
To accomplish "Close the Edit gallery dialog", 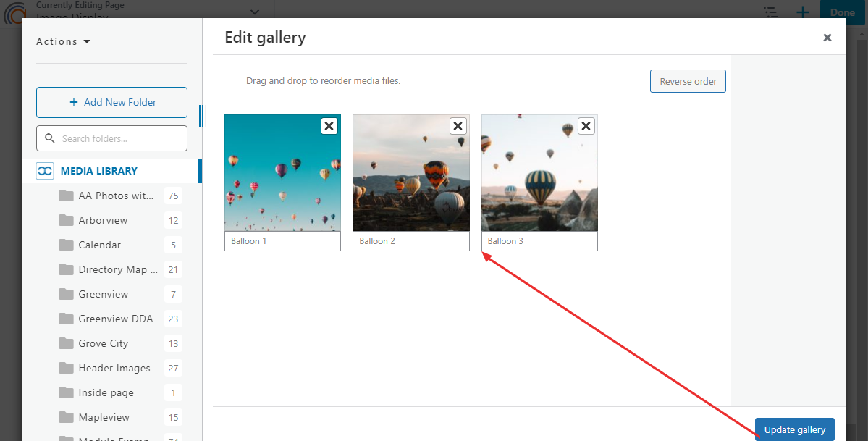I will click(x=827, y=38).
